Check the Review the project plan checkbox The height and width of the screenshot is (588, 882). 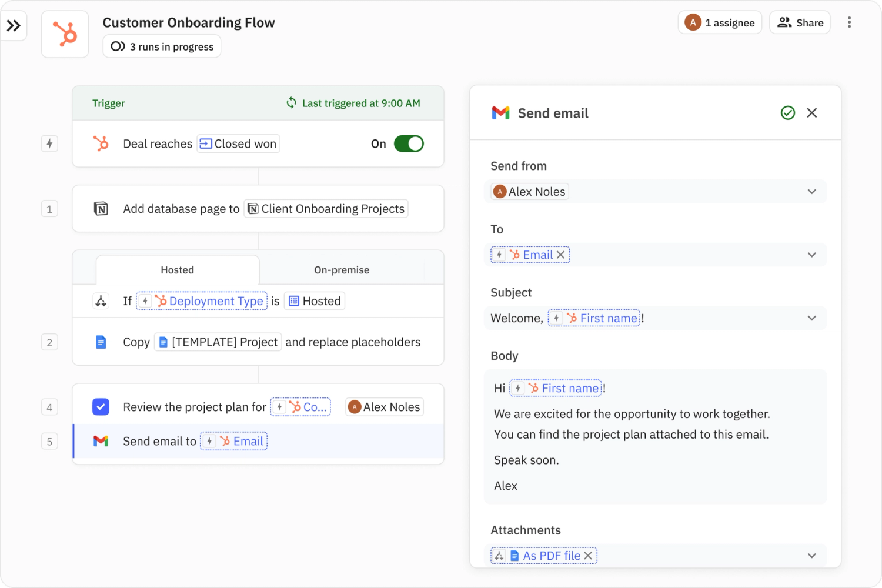[101, 407]
